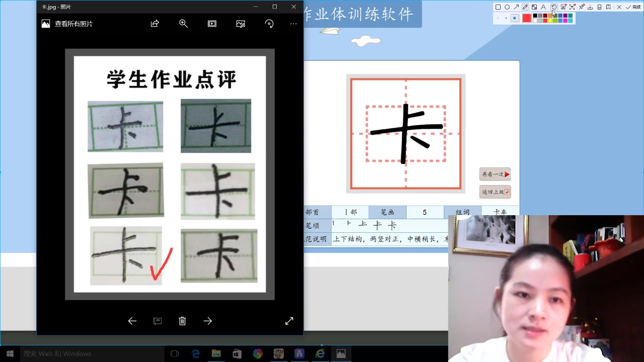Select the Text (A) annotation tool
Image resolution: width=644 pixels, height=362 pixels.
coord(543,7)
